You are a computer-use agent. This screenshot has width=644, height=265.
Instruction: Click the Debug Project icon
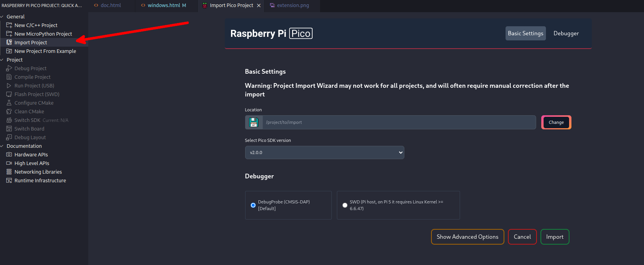9,68
